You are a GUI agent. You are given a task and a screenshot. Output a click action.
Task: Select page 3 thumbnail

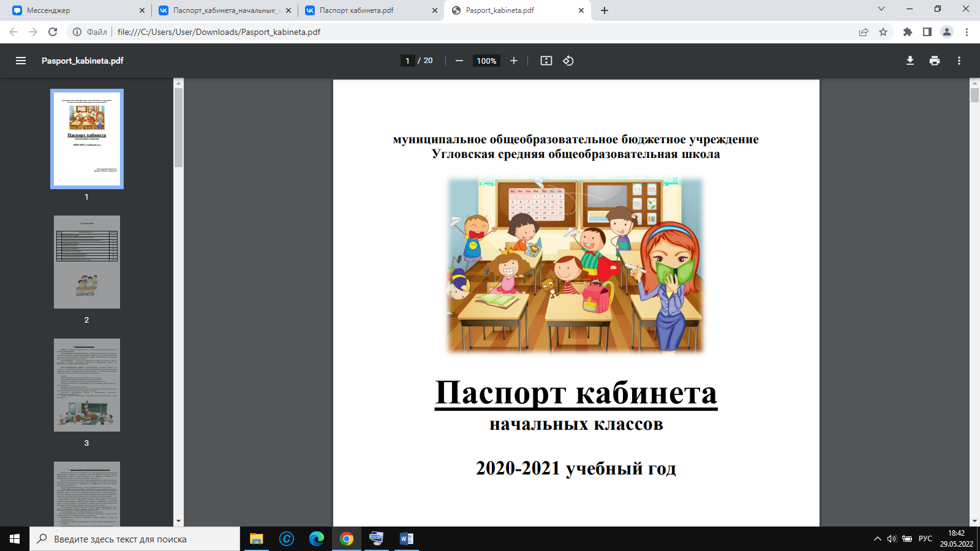point(87,385)
